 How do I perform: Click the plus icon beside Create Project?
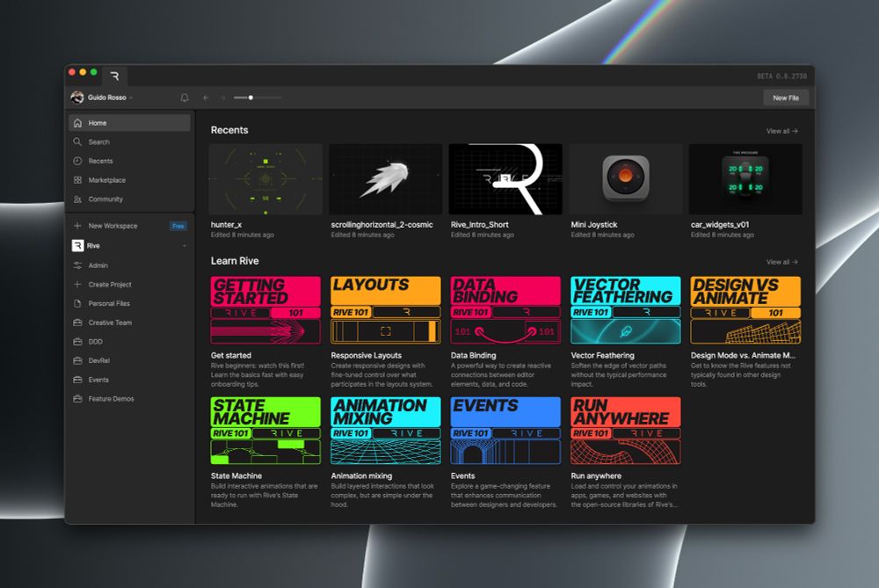click(78, 285)
